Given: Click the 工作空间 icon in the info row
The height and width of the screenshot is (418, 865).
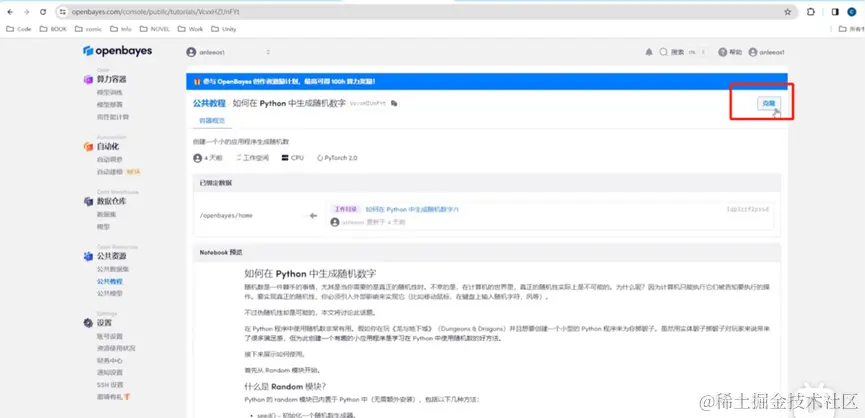Looking at the screenshot, I should tap(239, 158).
